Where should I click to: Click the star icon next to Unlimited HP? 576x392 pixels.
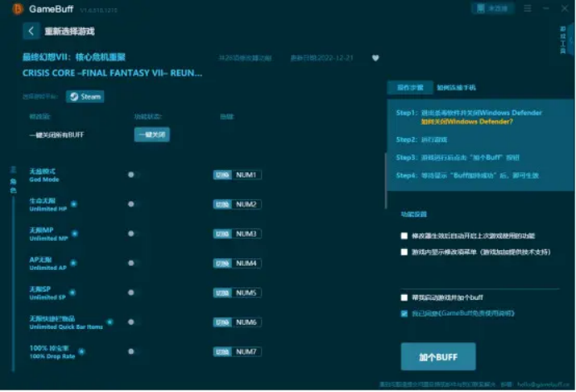74,204
